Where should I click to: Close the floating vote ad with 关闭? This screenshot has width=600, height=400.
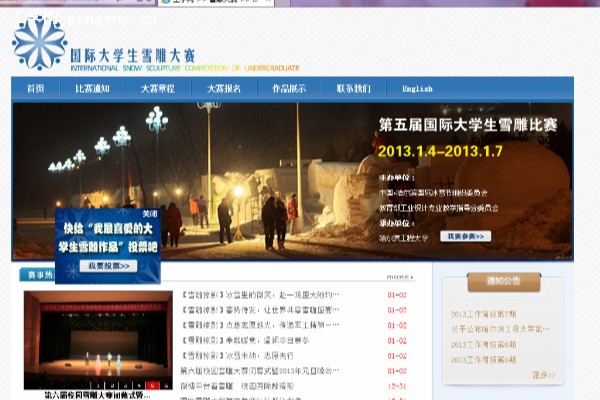(150, 214)
